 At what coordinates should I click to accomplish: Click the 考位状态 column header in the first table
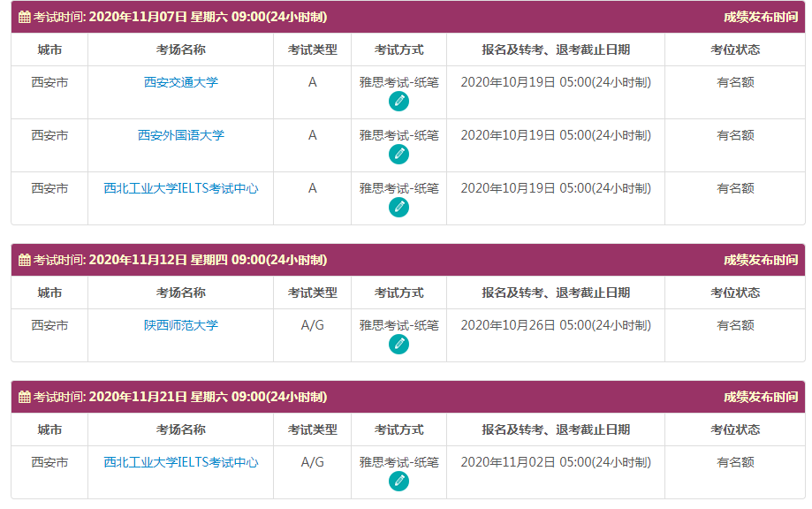[735, 49]
